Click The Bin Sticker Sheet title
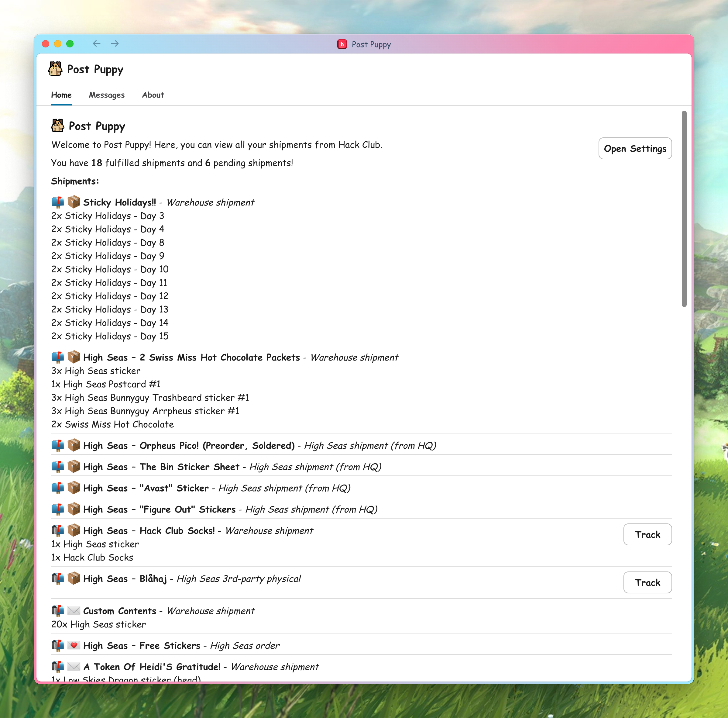The height and width of the screenshot is (718, 728). (x=161, y=467)
